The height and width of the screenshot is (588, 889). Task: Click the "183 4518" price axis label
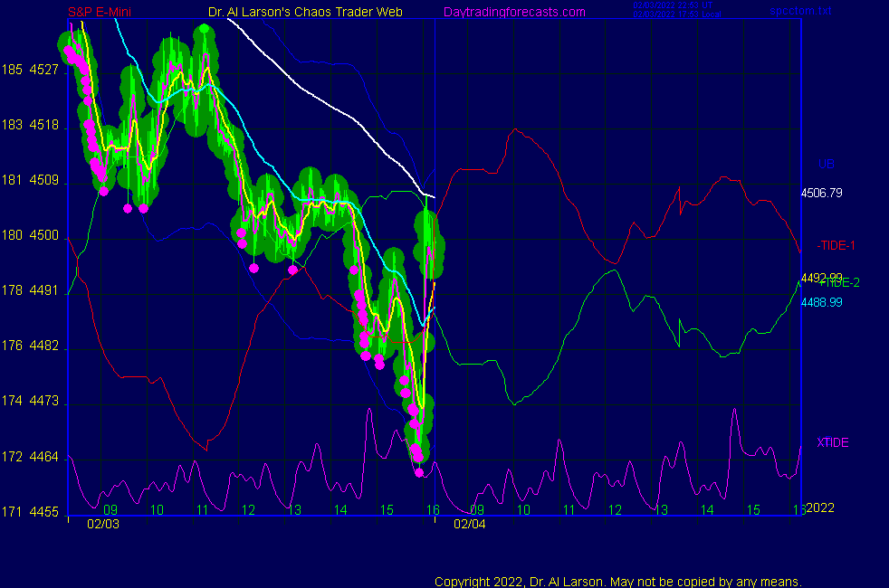click(x=30, y=125)
